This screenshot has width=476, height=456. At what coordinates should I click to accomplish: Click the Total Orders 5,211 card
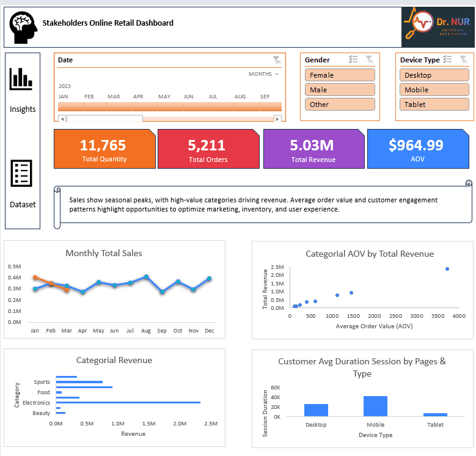click(208, 149)
